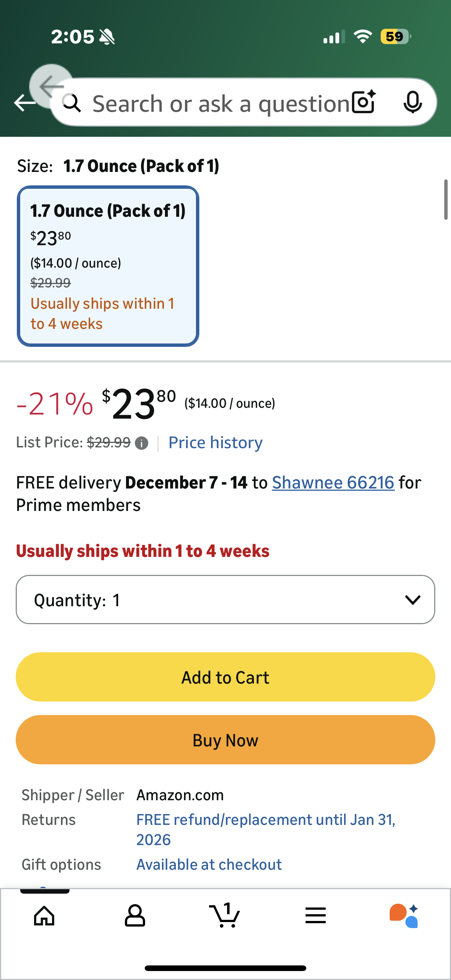
Task: Tap the microphone voice search icon
Action: pyautogui.click(x=412, y=102)
